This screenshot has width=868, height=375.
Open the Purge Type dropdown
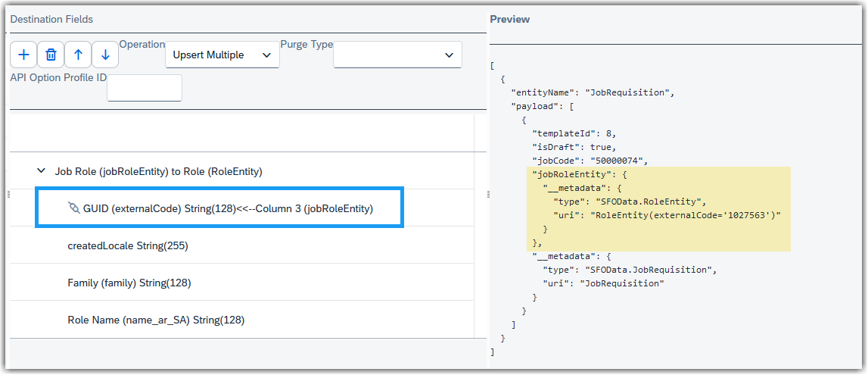coord(397,55)
